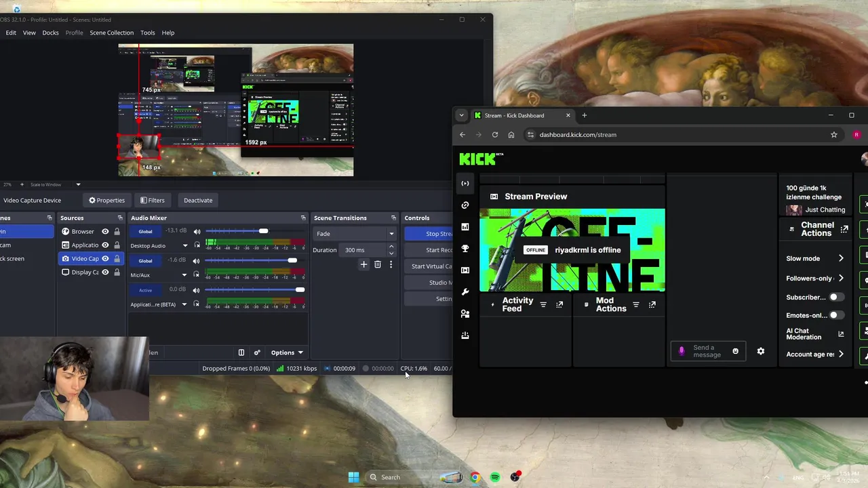Open the OBS Scene Collection menu

coord(112,33)
